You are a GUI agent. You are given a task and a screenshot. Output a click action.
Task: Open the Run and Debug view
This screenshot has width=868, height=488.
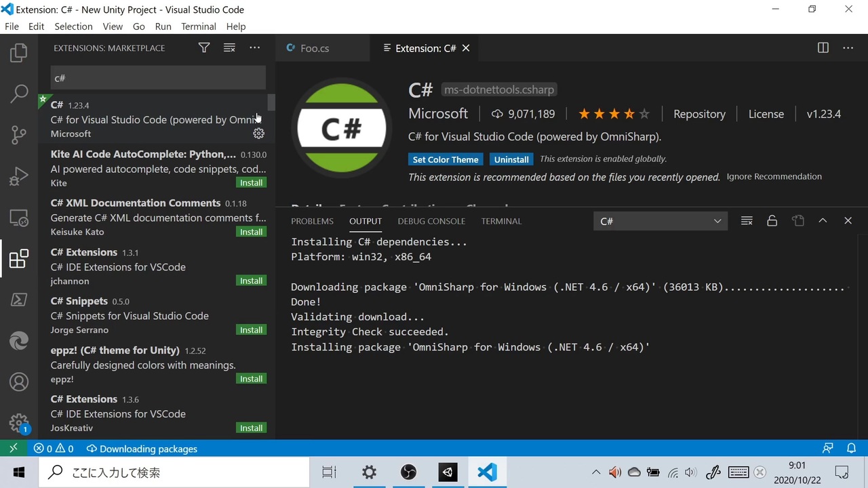(x=19, y=176)
